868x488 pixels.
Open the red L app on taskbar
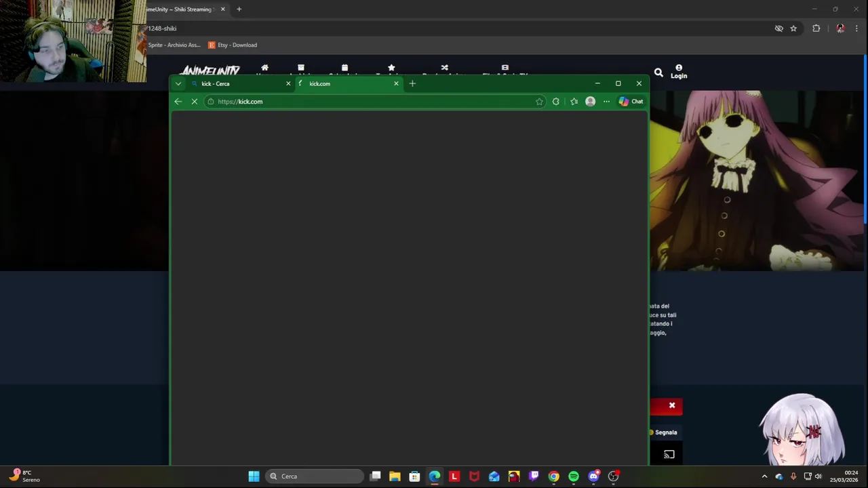click(454, 476)
